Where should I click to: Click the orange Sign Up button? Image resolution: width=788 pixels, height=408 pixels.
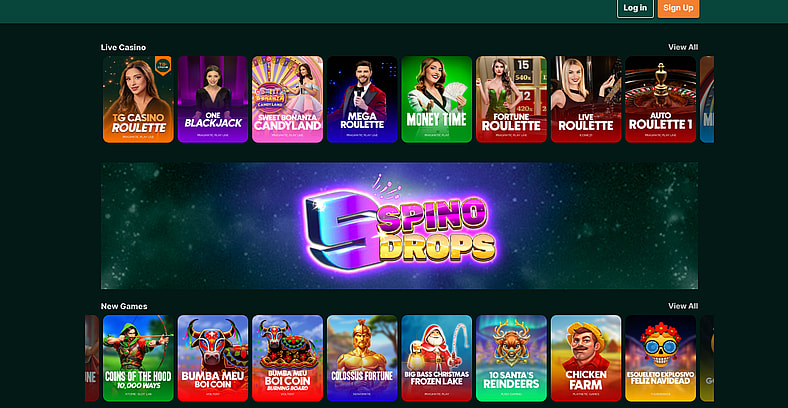pos(678,8)
